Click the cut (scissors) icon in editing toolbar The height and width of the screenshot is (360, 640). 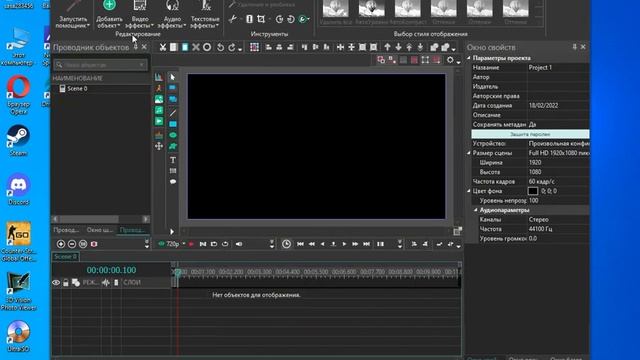pos(162,47)
